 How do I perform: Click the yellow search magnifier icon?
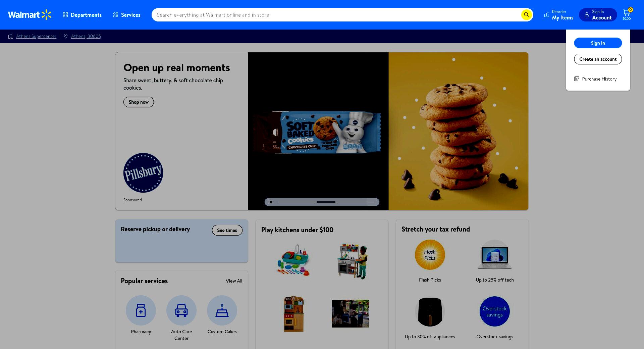526,15
